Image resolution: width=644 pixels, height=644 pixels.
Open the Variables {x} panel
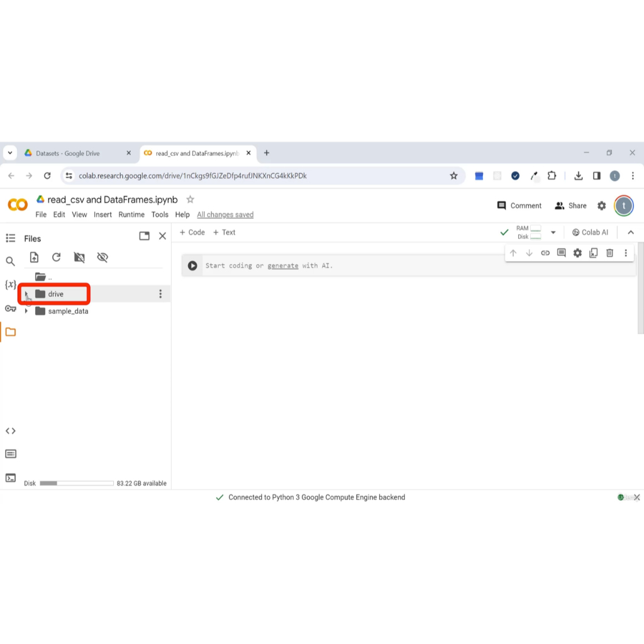(10, 284)
